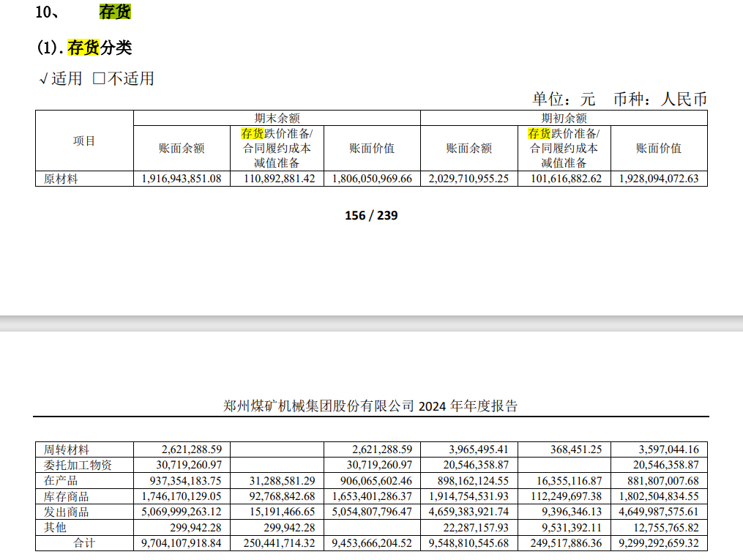Click the value 898,162,124.55
Image resolution: width=743 pixels, height=560 pixels.
473,480
